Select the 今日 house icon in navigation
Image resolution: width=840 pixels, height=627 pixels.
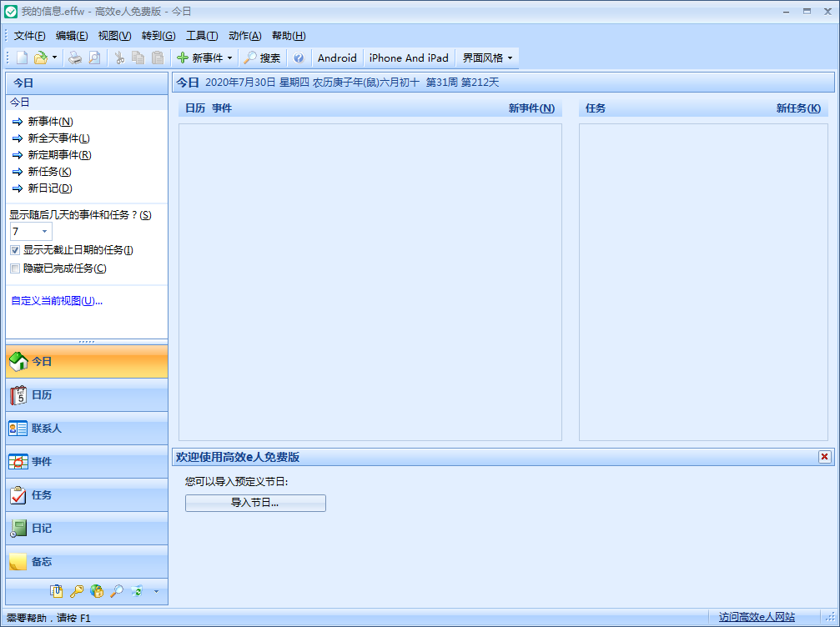coord(18,361)
